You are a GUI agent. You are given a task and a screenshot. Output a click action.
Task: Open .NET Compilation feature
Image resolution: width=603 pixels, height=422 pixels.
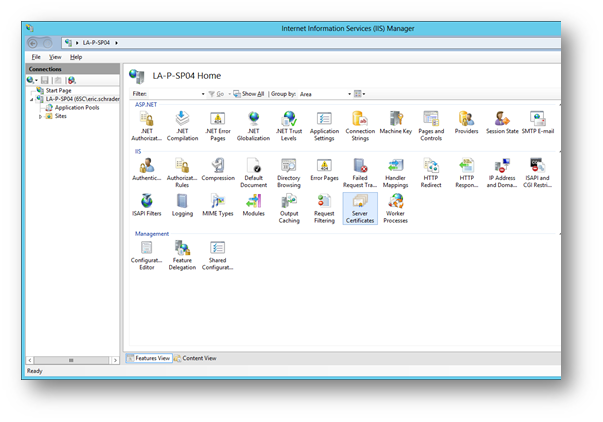point(182,125)
